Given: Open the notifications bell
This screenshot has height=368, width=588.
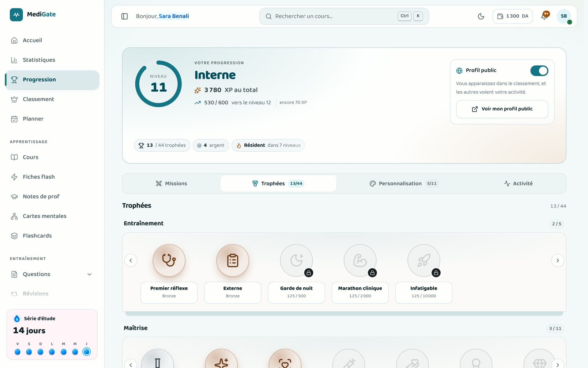Looking at the screenshot, I should (544, 16).
